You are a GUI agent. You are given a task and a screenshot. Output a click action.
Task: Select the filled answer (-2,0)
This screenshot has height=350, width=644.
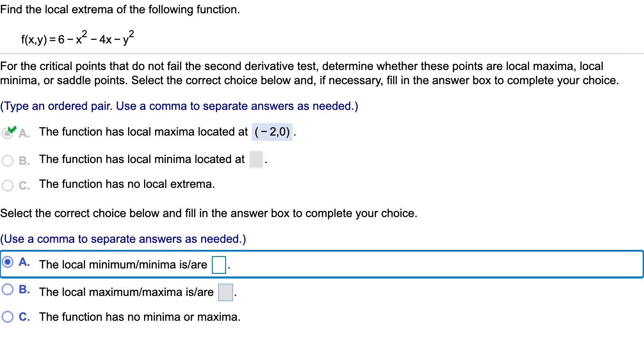(272, 132)
